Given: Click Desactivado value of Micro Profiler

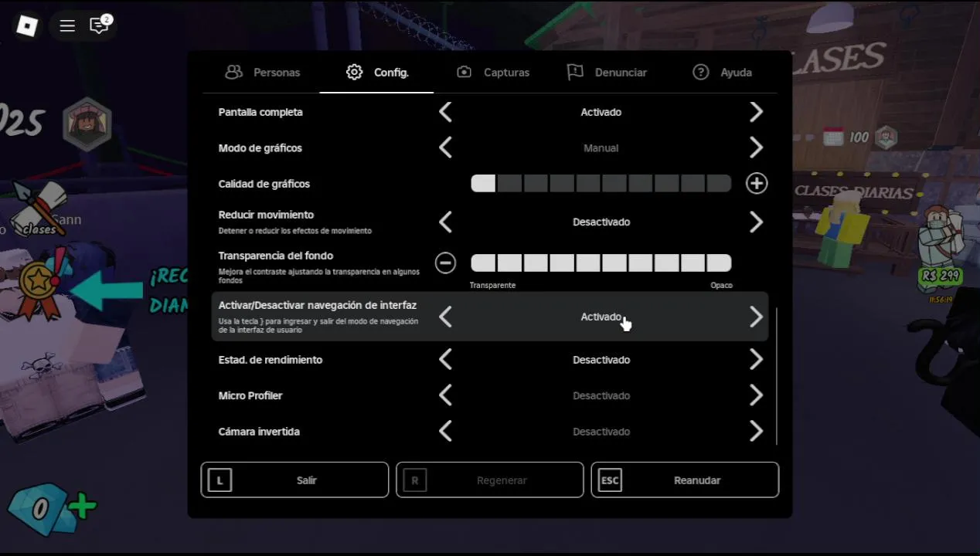Looking at the screenshot, I should 601,395.
